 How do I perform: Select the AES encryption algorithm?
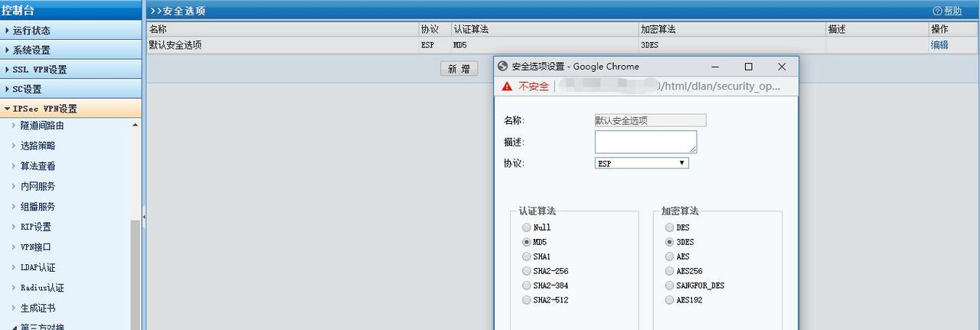[x=670, y=256]
